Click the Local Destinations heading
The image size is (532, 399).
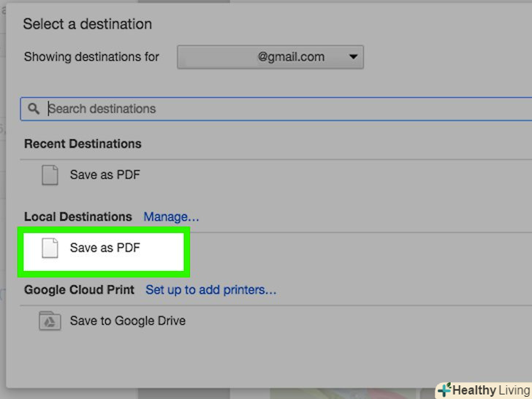point(78,217)
